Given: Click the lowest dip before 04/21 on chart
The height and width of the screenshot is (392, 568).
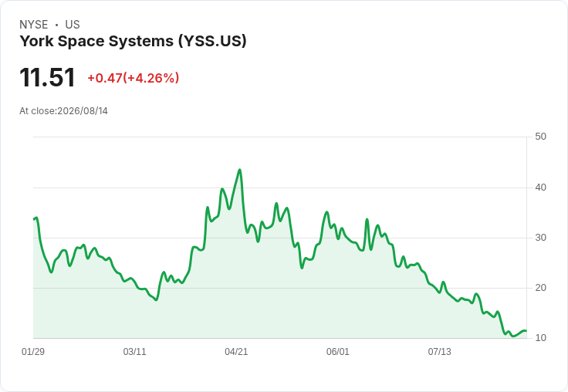Looking at the screenshot, I should [x=157, y=300].
